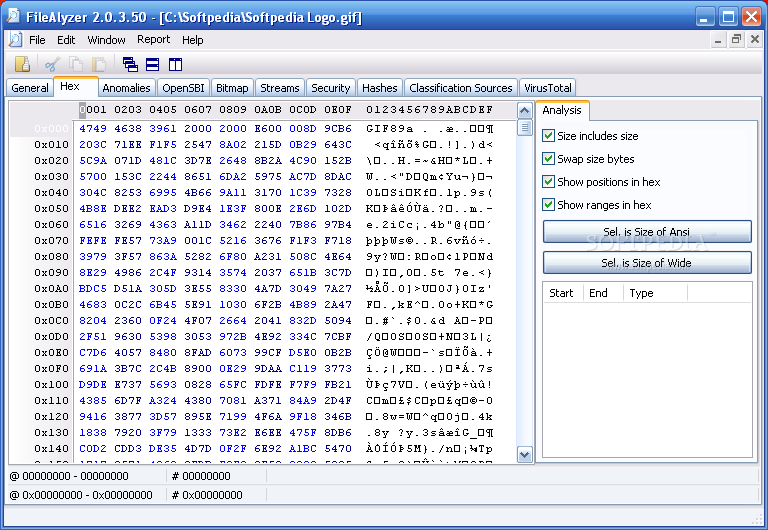Click hex bytes 5470 in row 0x140
Screen dimensions: 768x530
pos(338,449)
